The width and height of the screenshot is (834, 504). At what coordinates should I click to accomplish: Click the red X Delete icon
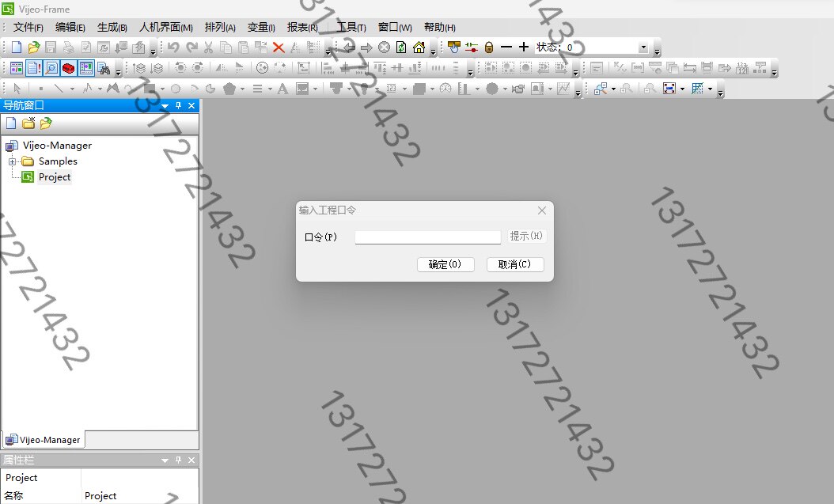[x=279, y=47]
